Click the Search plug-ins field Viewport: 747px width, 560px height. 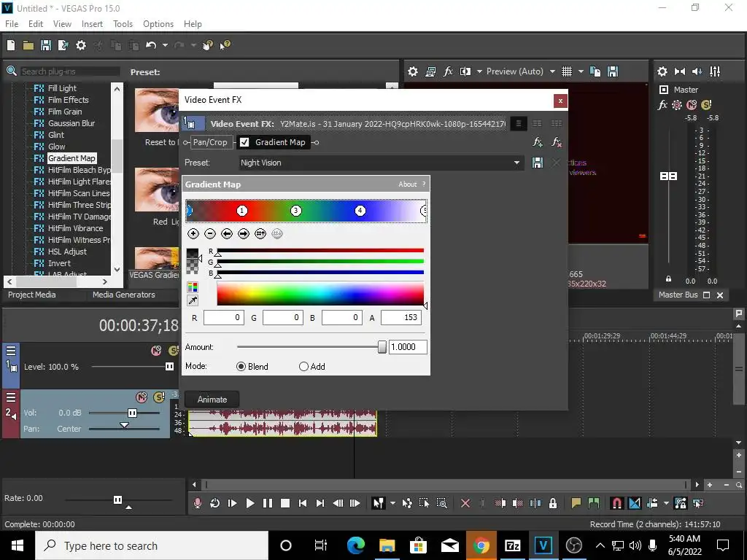point(69,71)
